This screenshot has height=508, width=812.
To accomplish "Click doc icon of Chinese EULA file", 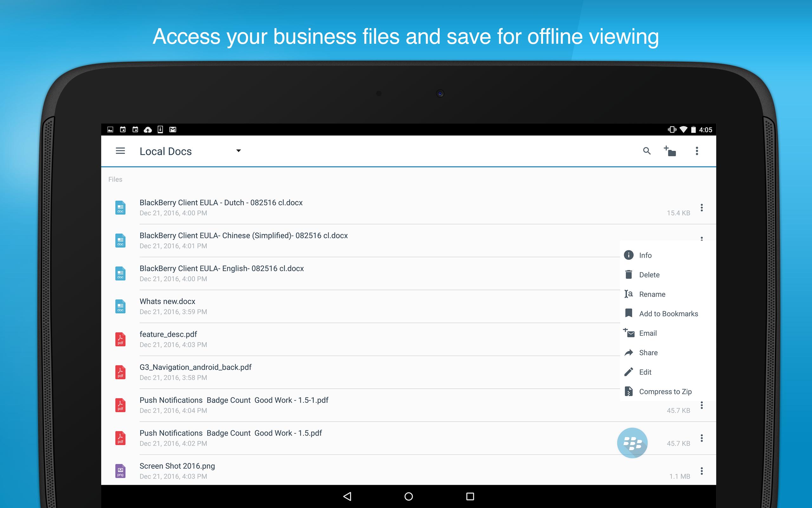I will click(120, 241).
